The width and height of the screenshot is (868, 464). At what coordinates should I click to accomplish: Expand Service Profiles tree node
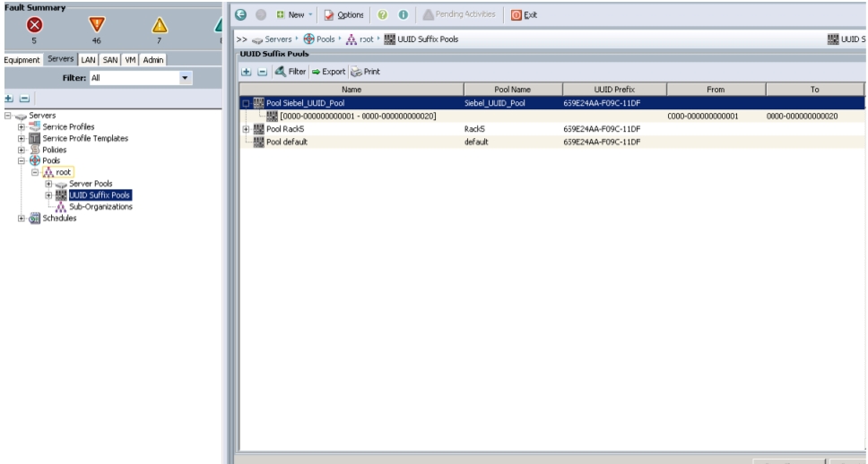point(21,126)
